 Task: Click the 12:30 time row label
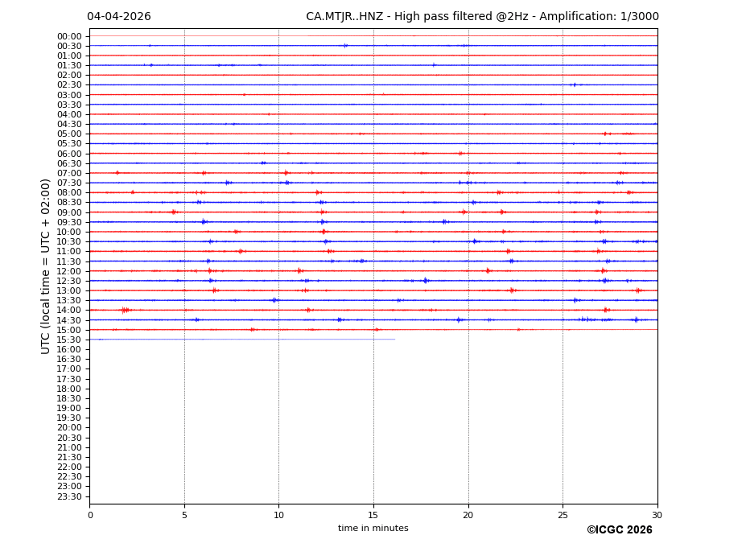click(69, 281)
